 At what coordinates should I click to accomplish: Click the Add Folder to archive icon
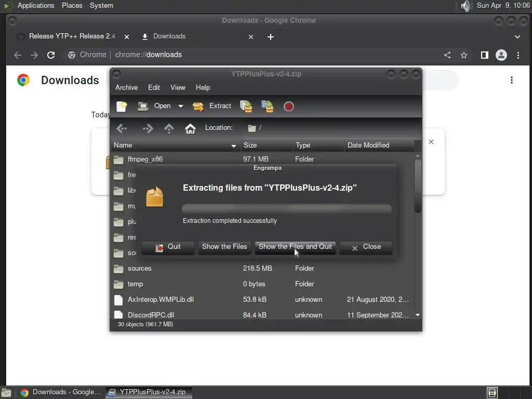pyautogui.click(x=268, y=106)
